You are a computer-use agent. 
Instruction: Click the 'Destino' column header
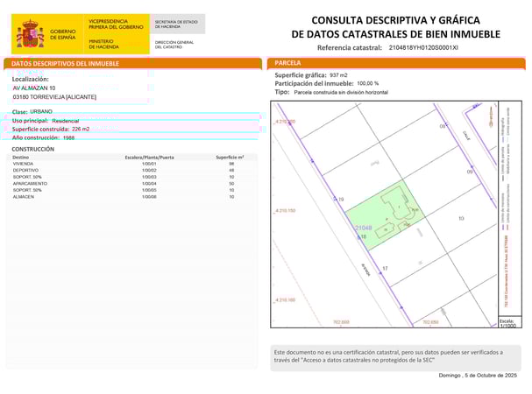click(x=21, y=158)
